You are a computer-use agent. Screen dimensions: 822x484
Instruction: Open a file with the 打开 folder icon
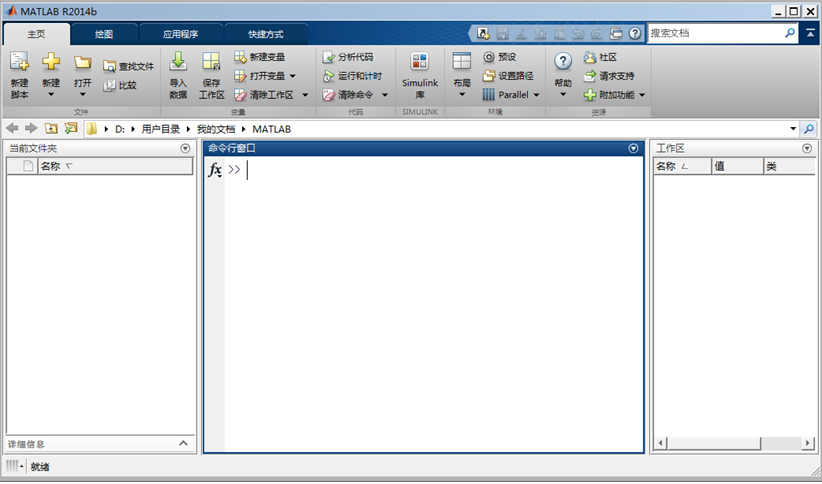[x=82, y=62]
